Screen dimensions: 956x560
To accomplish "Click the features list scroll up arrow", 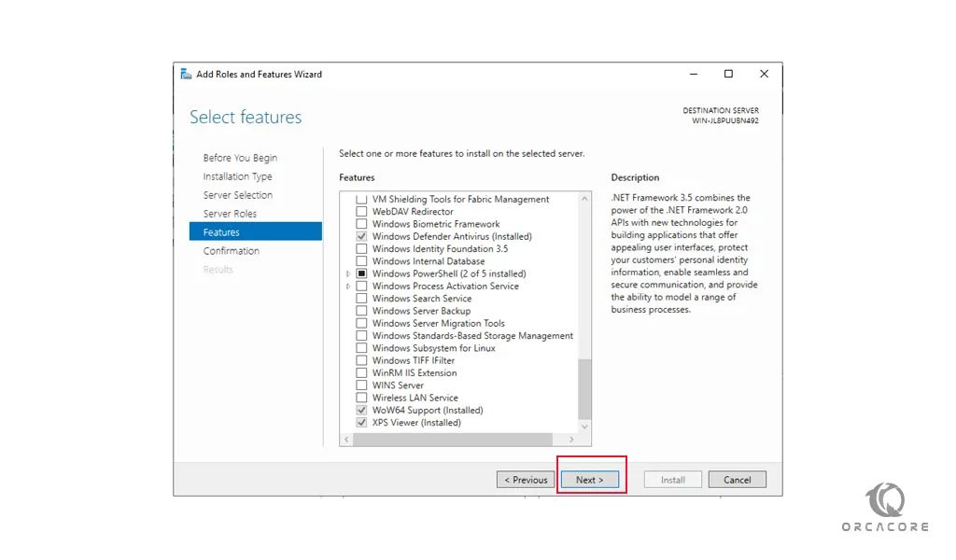I will pyautogui.click(x=584, y=199).
